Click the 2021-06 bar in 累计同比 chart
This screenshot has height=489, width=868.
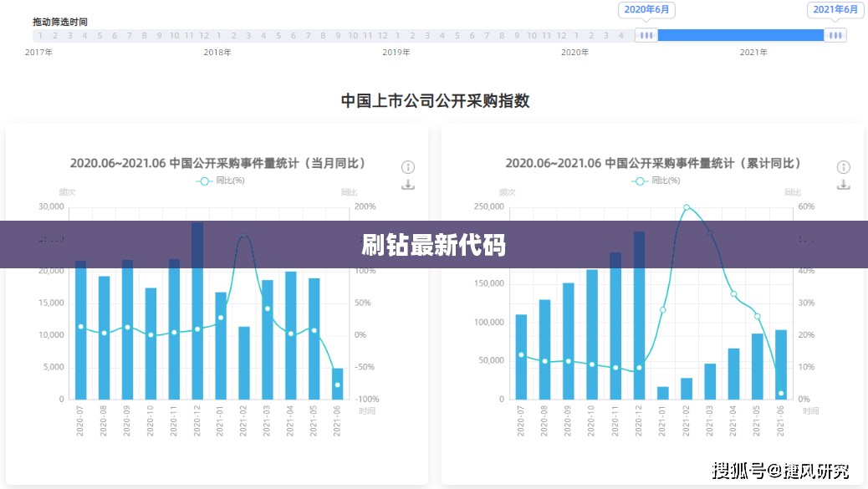coord(781,364)
